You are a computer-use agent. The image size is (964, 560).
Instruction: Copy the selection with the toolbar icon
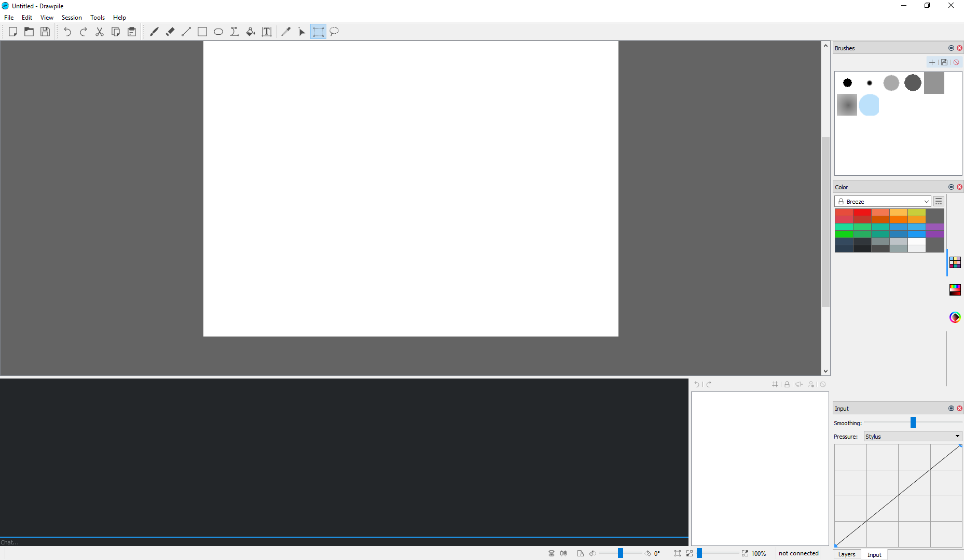click(x=116, y=32)
